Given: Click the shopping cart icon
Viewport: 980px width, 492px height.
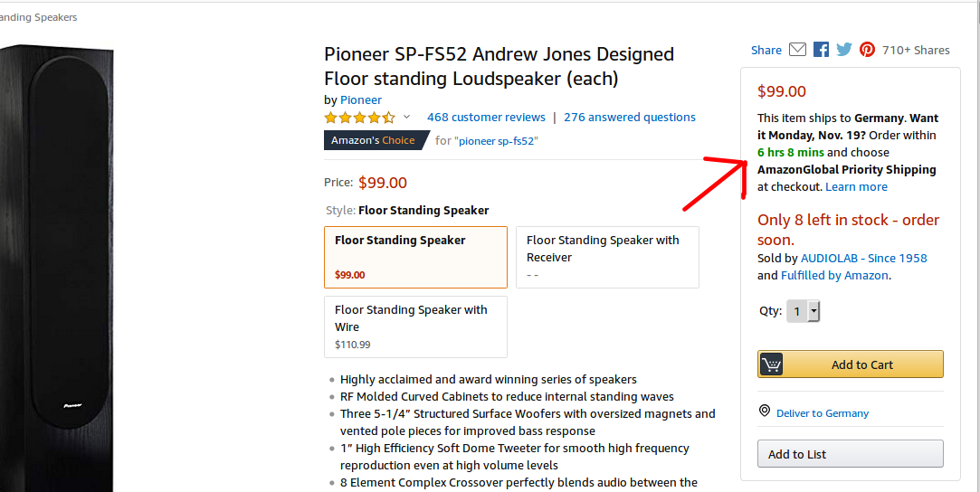Looking at the screenshot, I should click(771, 364).
